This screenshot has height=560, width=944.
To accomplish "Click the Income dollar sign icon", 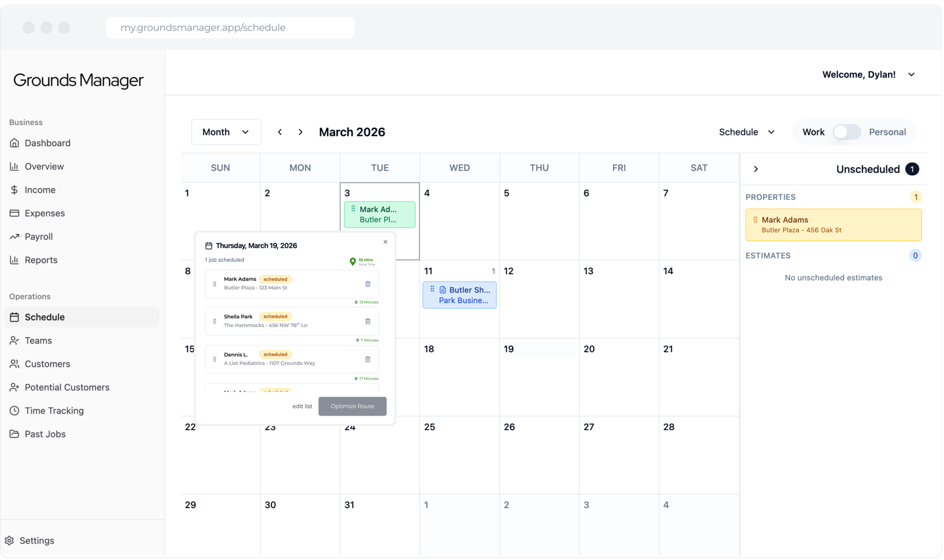I will [x=14, y=190].
